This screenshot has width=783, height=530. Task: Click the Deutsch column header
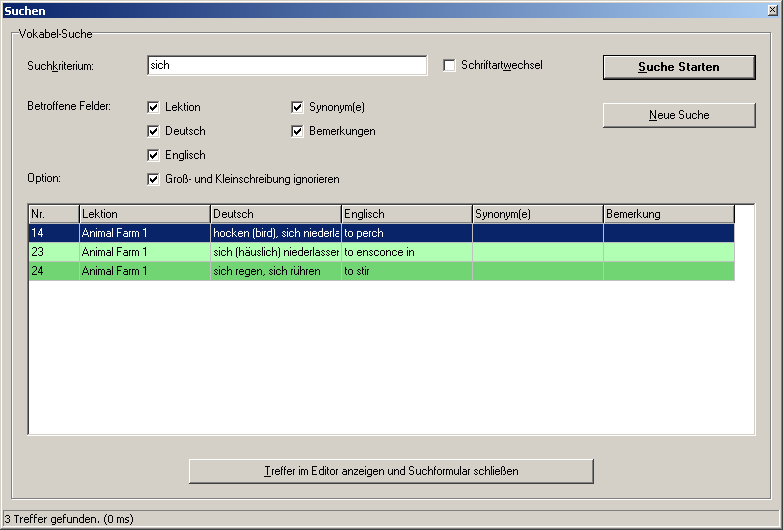275,214
